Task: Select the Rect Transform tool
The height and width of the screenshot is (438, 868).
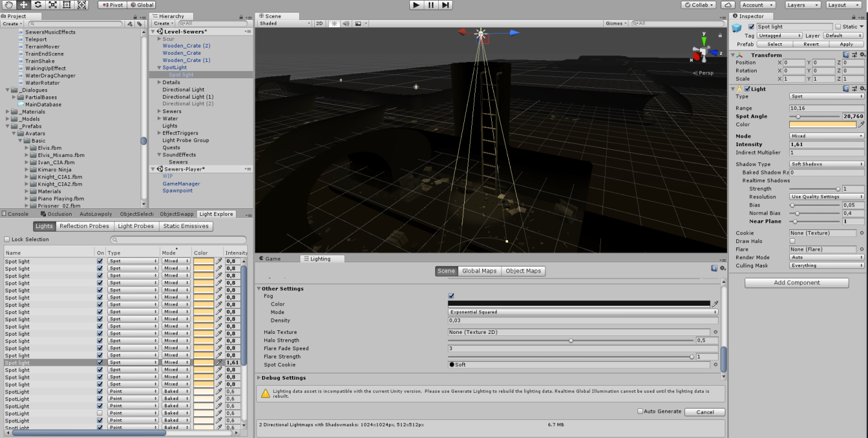Action: click(x=66, y=5)
